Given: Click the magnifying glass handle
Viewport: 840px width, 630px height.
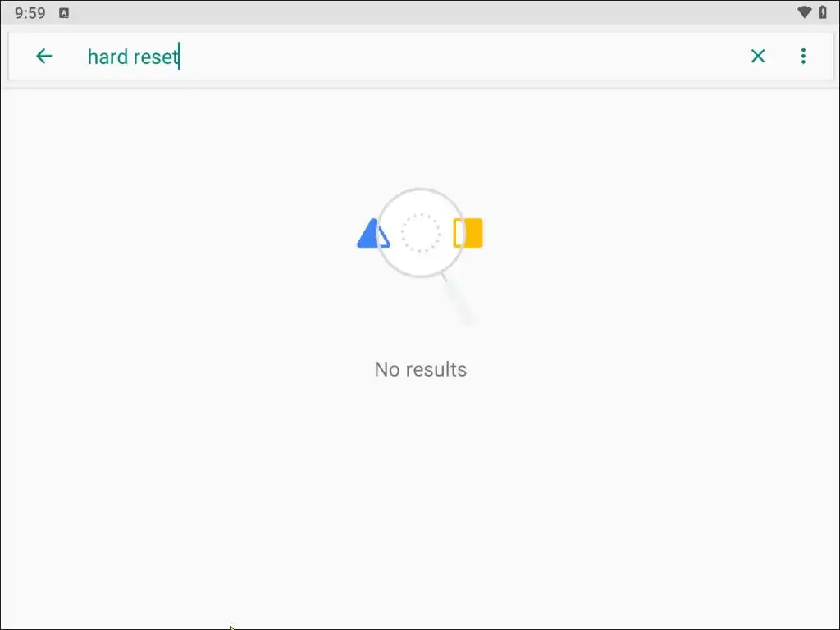Looking at the screenshot, I should [458, 299].
